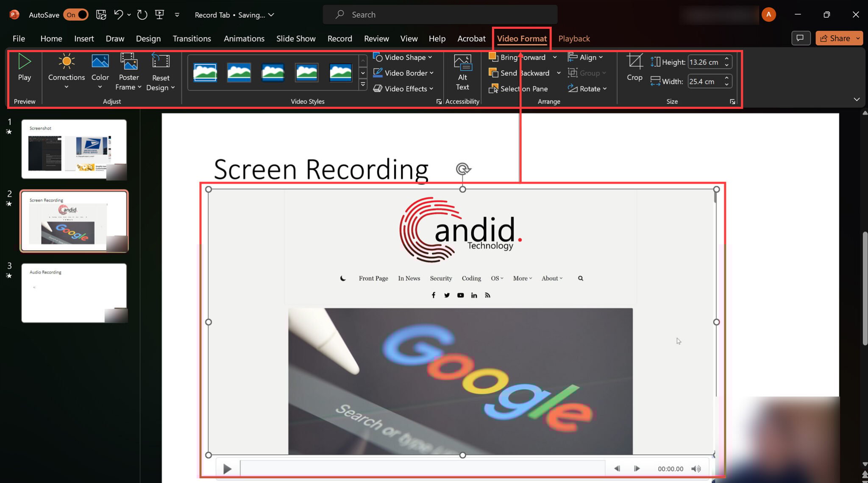This screenshot has height=483, width=868.
Task: Click the Save icon in Quick Access Toolbar
Action: click(101, 14)
